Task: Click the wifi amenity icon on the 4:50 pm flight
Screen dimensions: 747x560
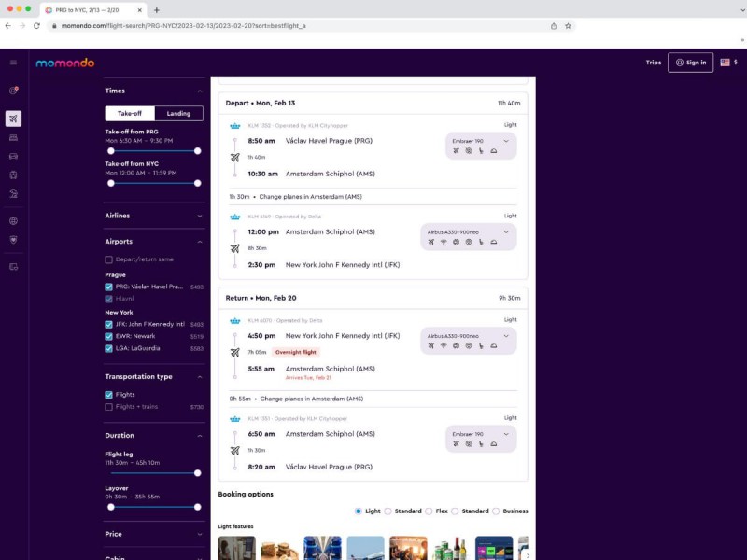Action: coord(444,345)
